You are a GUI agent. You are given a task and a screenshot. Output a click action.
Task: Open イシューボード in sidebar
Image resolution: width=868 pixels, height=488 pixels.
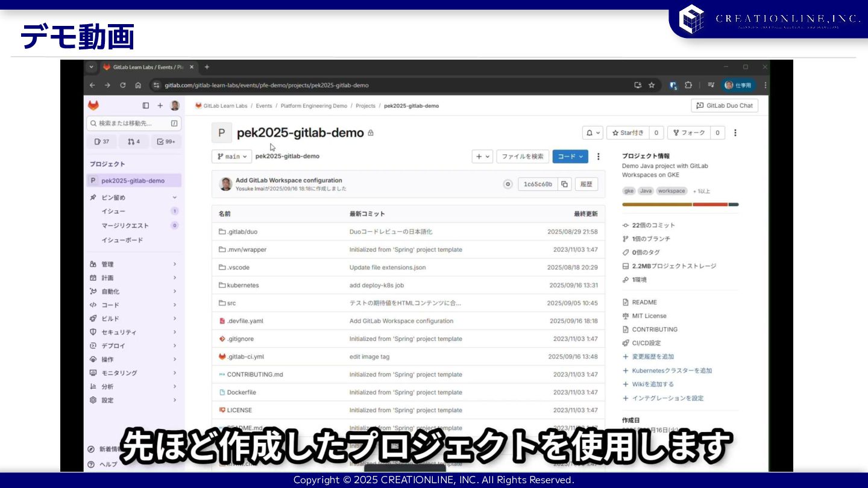[x=134, y=240]
